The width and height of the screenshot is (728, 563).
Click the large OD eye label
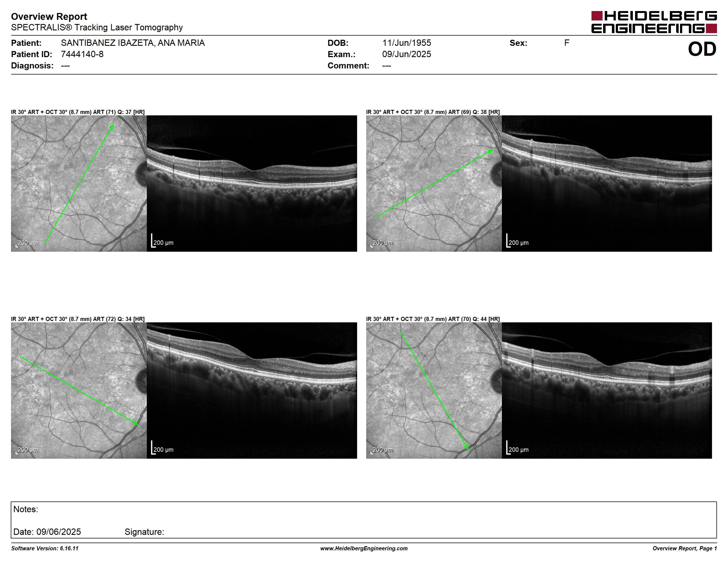pos(702,49)
